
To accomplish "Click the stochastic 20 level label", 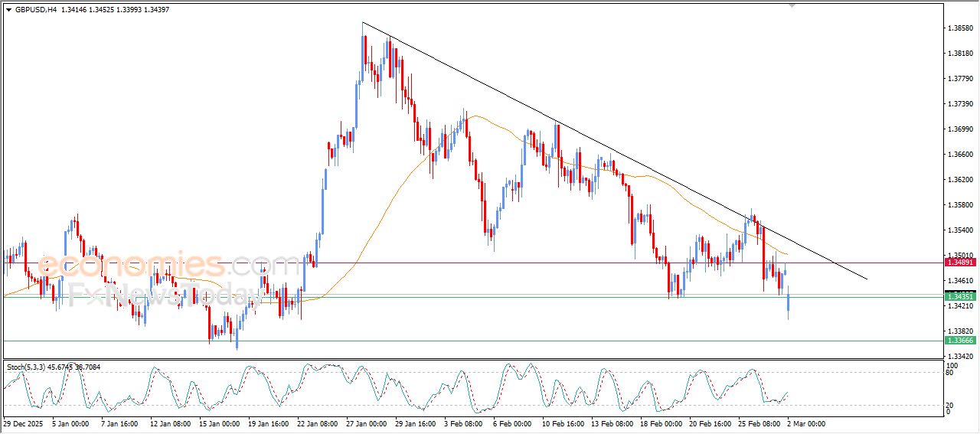I will (951, 405).
